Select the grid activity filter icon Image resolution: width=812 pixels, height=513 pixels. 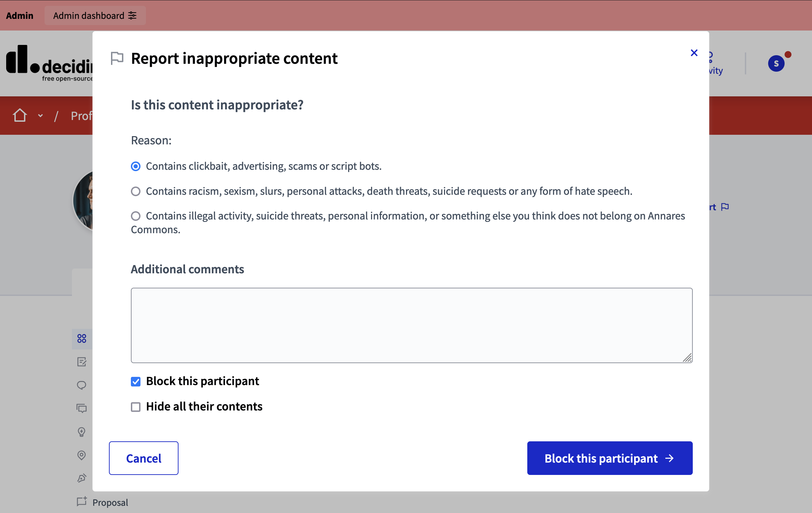click(82, 339)
